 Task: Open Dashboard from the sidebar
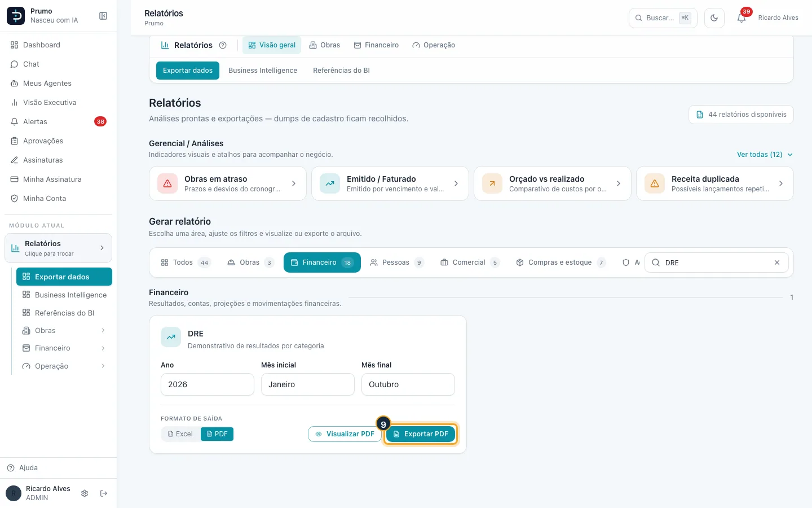59,45
